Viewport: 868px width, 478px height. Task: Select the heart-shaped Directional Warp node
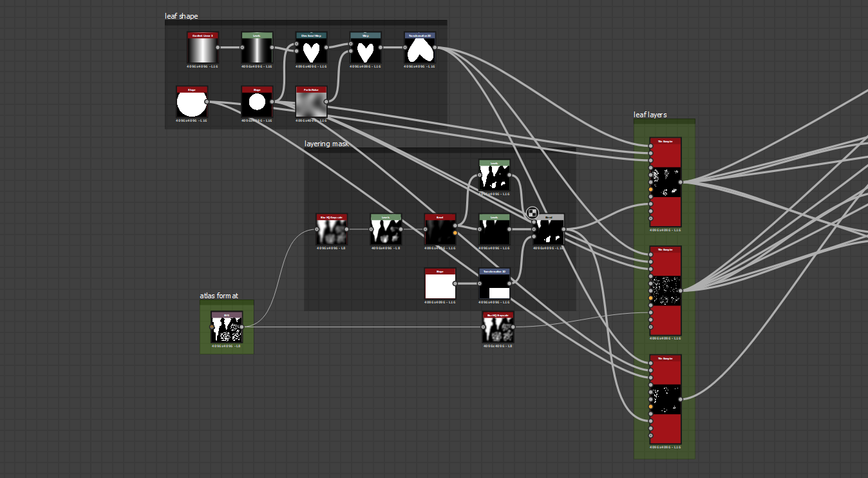(x=311, y=48)
